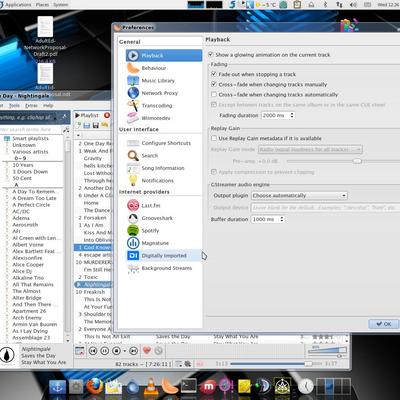Stop playback in the Nightingale player

pos(116,351)
